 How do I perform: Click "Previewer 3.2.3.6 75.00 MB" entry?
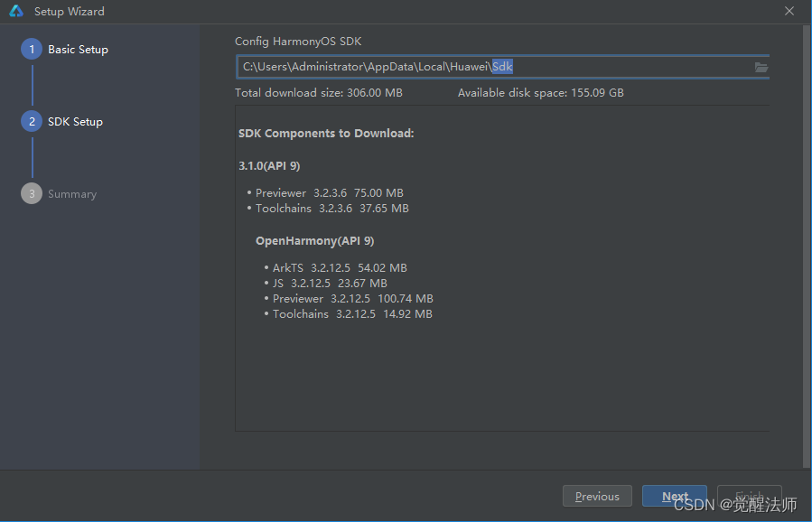330,193
